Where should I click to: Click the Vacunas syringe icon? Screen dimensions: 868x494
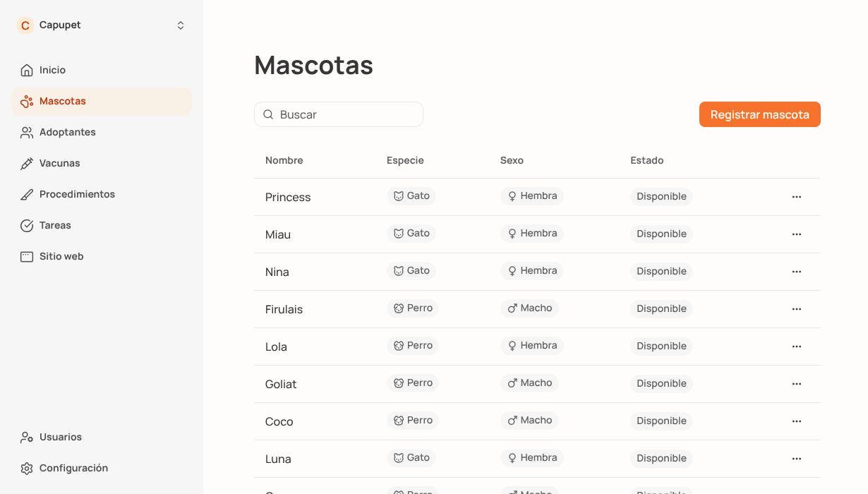[x=27, y=164]
